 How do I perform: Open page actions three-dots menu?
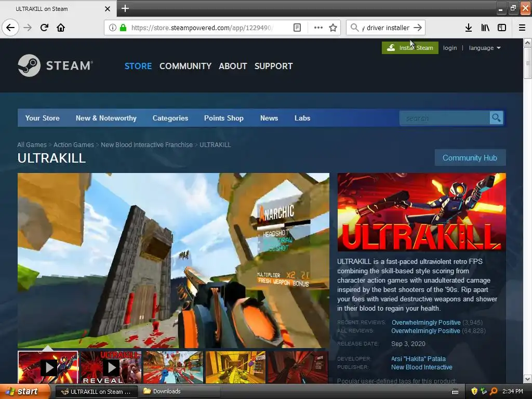318,28
